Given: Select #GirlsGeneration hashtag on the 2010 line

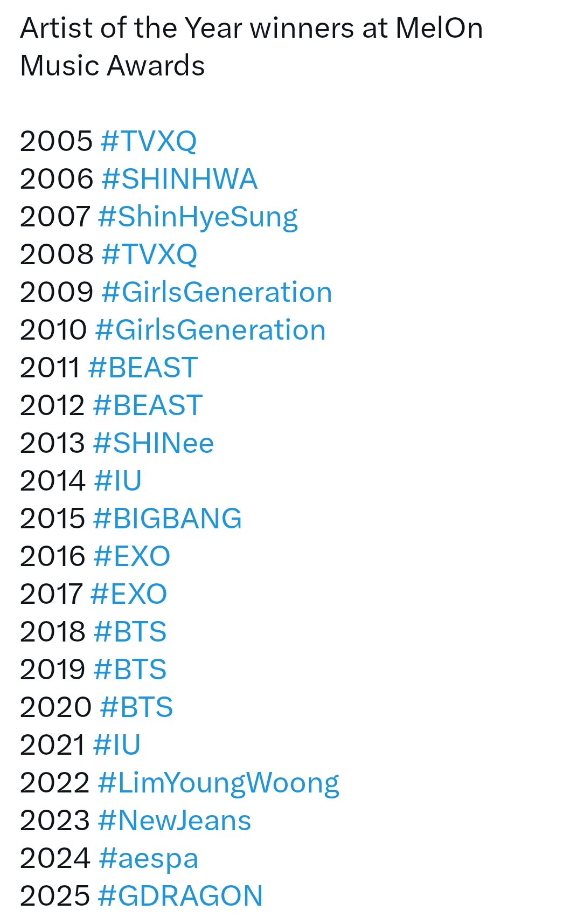Looking at the screenshot, I should point(210,330).
